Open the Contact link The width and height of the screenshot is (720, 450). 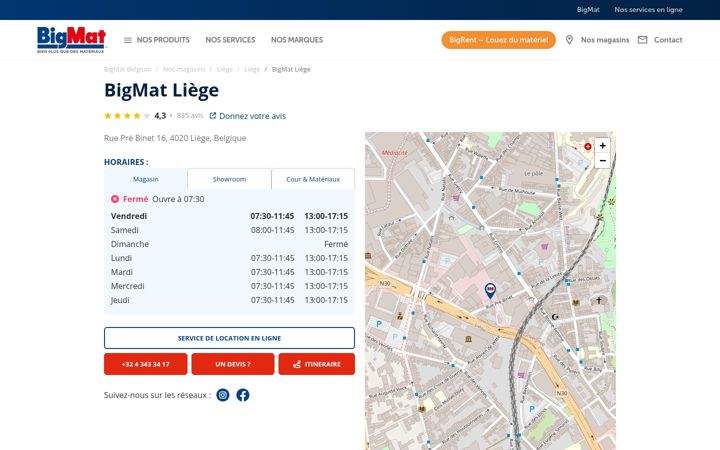pyautogui.click(x=668, y=40)
